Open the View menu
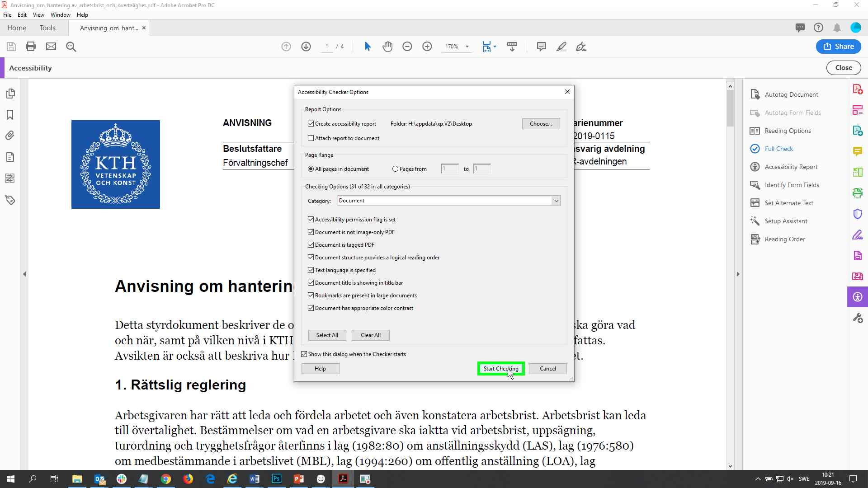Screen dimensions: 868x488 38,15
